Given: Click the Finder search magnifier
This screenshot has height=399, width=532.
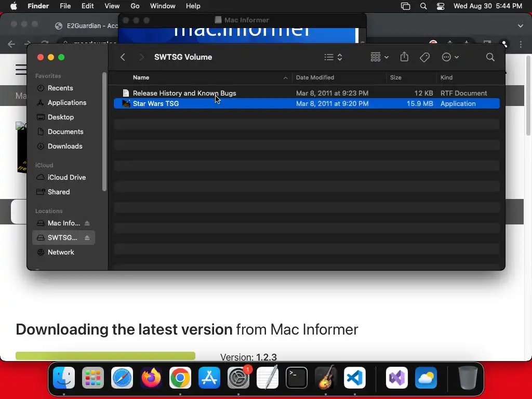Looking at the screenshot, I should pos(490,57).
